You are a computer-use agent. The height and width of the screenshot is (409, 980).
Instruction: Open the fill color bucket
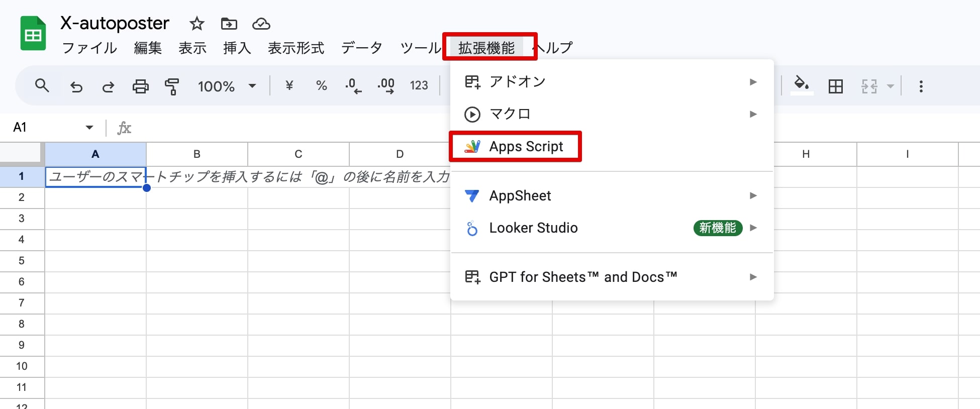tap(802, 85)
